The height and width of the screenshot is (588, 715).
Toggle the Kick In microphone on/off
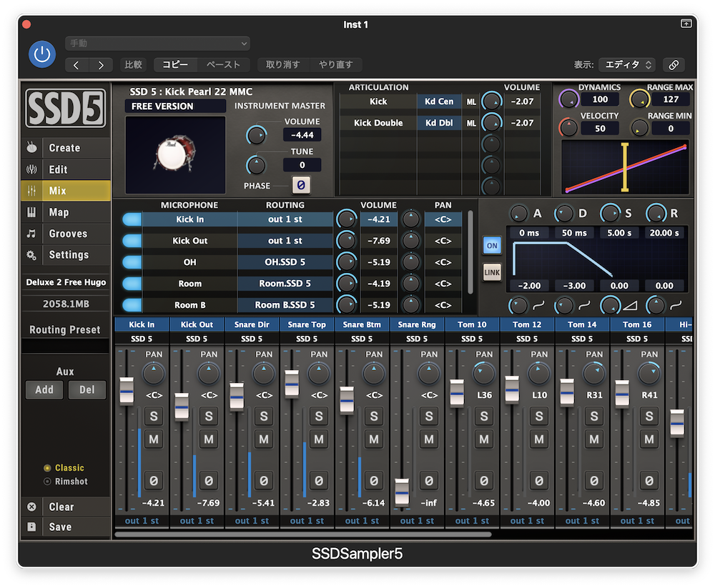tap(132, 219)
